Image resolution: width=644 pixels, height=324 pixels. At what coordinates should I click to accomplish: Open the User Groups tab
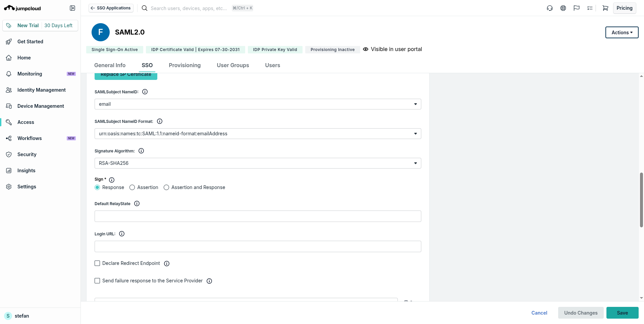click(x=233, y=65)
